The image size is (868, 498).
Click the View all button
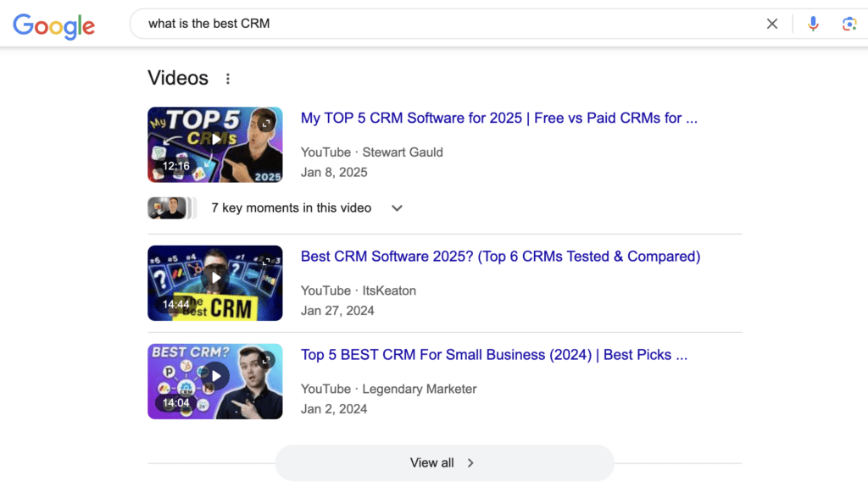[x=443, y=462]
